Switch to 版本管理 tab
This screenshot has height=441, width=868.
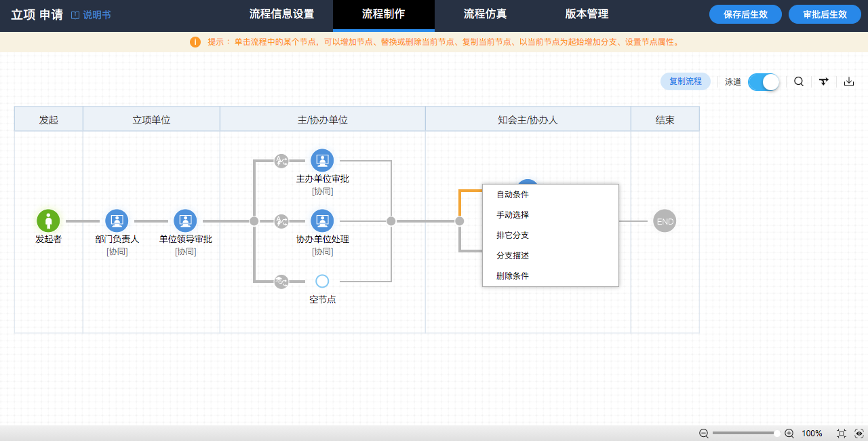pos(587,14)
